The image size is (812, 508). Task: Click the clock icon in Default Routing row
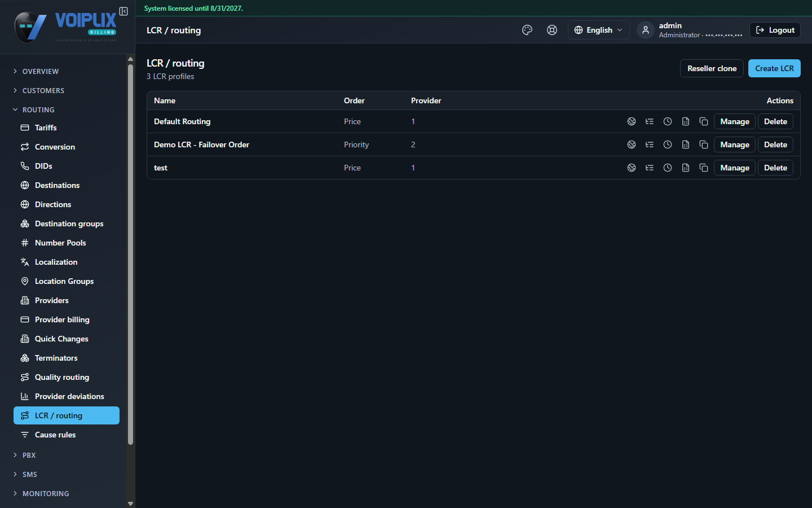[668, 121]
